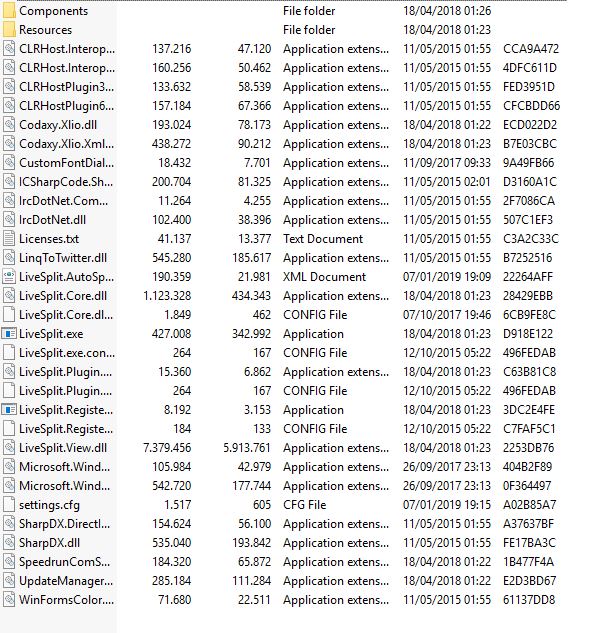Click the CFG File type cell

coord(304,505)
